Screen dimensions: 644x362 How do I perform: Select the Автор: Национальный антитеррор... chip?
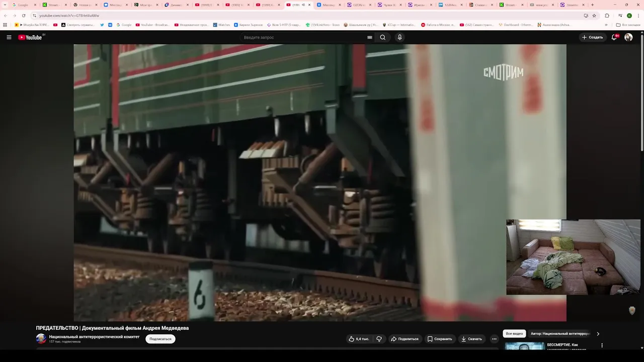tap(560, 333)
